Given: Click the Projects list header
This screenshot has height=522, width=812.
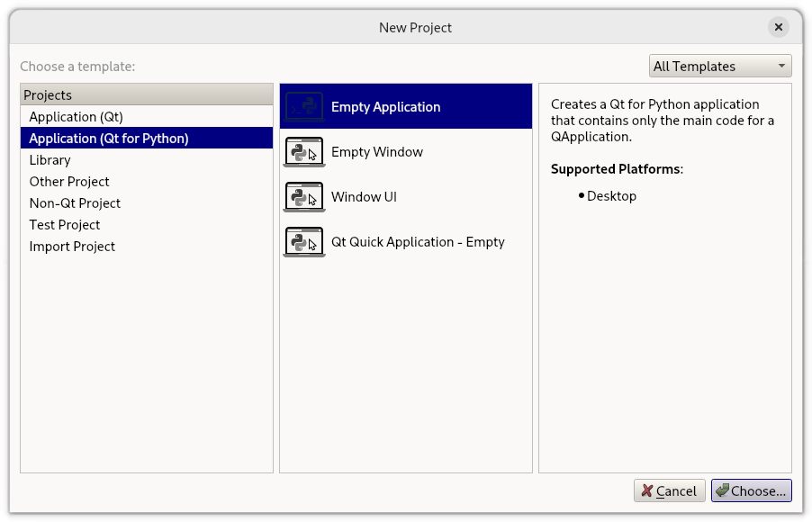Looking at the screenshot, I should click(147, 94).
